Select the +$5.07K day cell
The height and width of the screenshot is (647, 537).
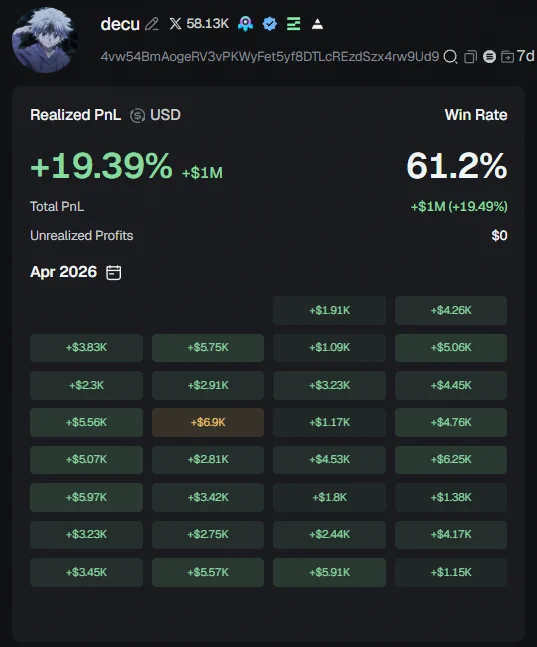point(86,460)
